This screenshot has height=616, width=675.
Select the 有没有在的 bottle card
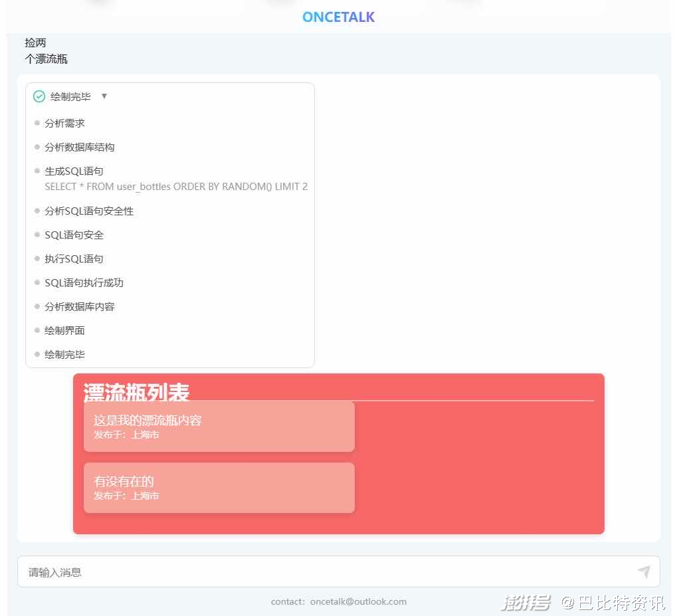coord(219,487)
